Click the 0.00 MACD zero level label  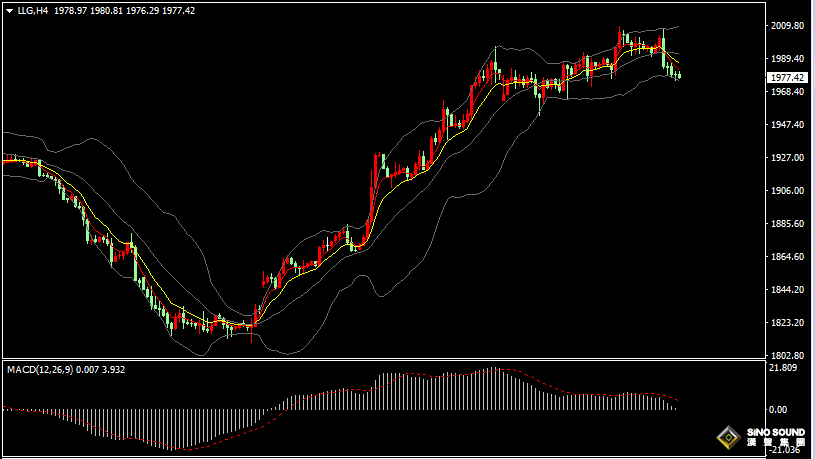tap(777, 410)
